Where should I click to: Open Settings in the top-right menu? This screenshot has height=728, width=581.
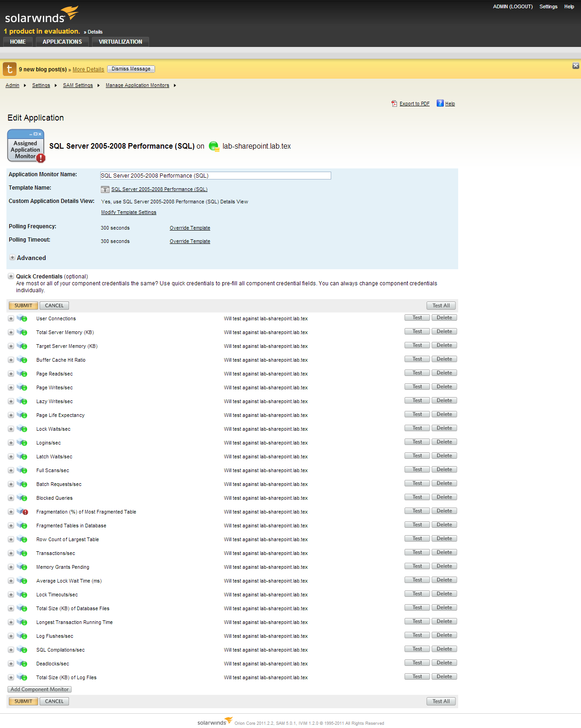pos(548,6)
